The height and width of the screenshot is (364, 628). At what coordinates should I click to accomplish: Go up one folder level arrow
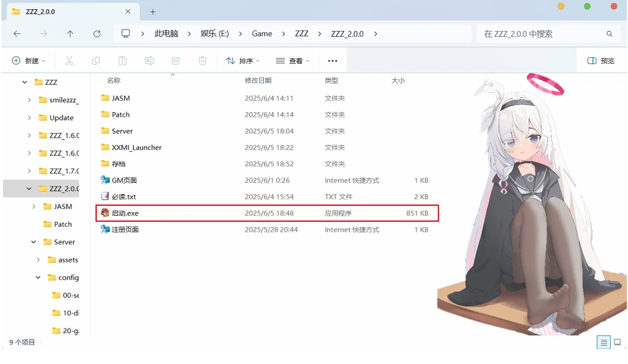70,34
